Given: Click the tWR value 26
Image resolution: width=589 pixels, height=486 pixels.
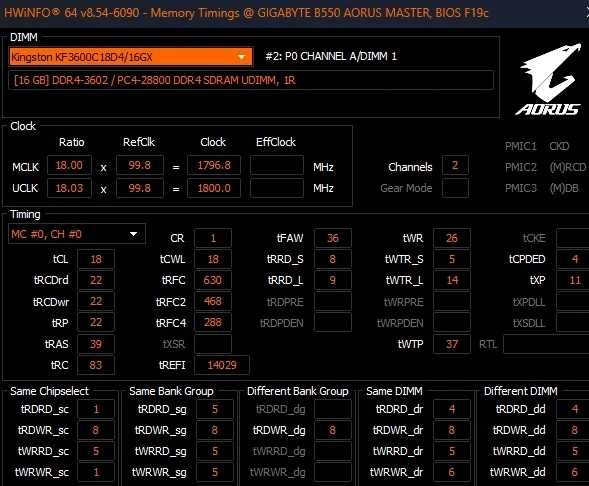Looking at the screenshot, I should click(x=452, y=238).
